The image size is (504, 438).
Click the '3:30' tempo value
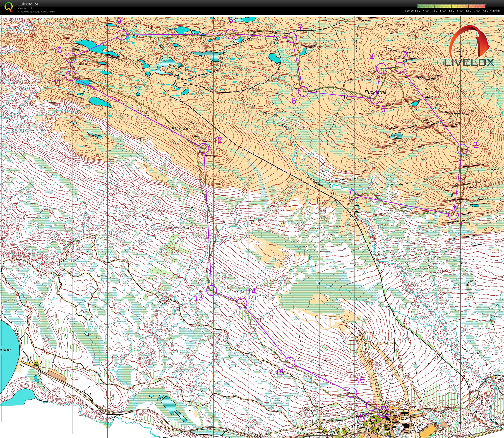click(418, 11)
